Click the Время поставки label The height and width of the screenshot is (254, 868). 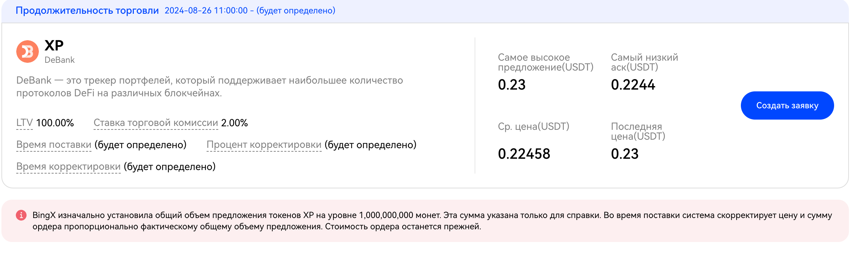[x=54, y=145]
